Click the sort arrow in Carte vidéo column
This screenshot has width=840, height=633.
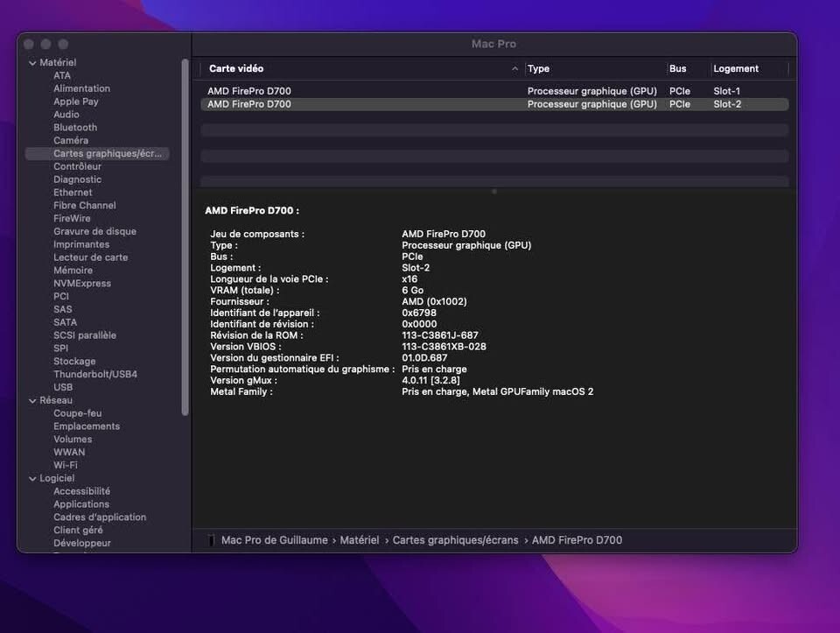(x=514, y=68)
